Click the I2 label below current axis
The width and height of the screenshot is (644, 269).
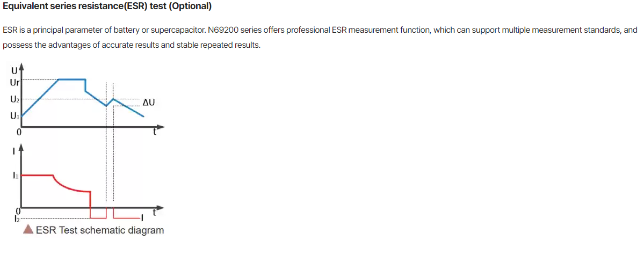(16, 219)
